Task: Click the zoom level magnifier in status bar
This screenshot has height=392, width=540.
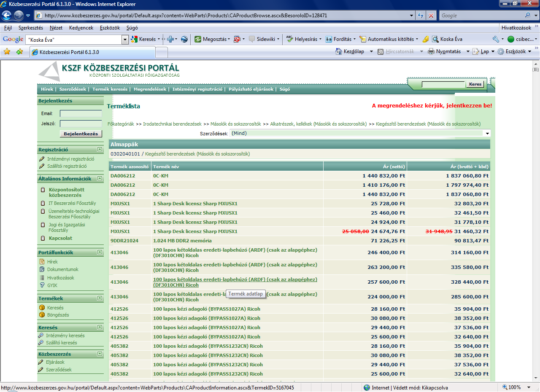Action: 505,387
